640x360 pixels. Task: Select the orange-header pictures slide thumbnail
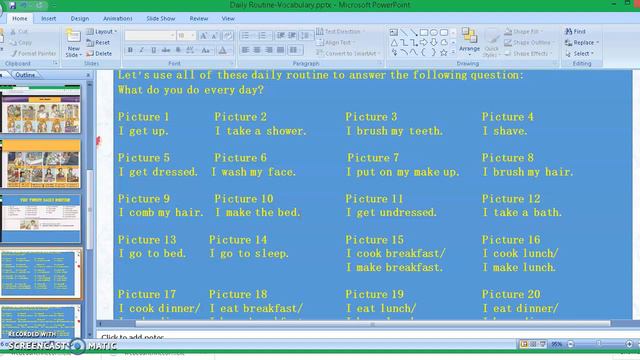pyautogui.click(x=41, y=164)
